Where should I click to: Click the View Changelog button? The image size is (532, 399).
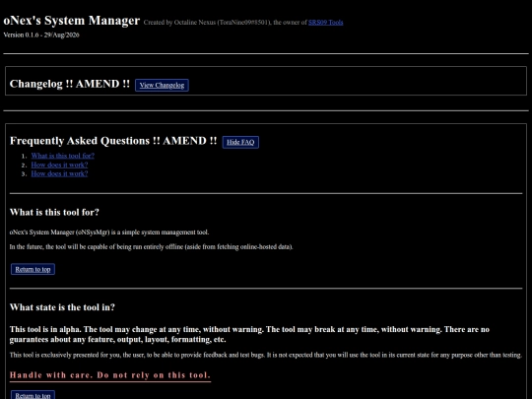pos(162,85)
